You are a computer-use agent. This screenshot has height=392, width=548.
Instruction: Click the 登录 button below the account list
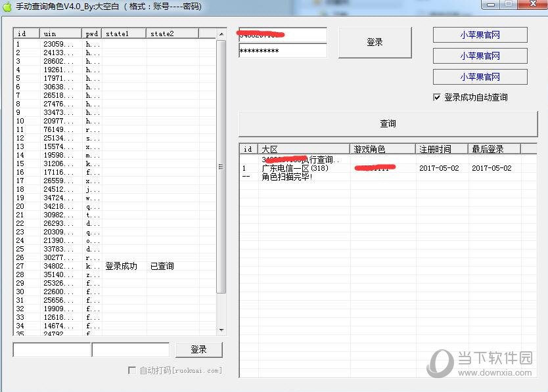199,349
